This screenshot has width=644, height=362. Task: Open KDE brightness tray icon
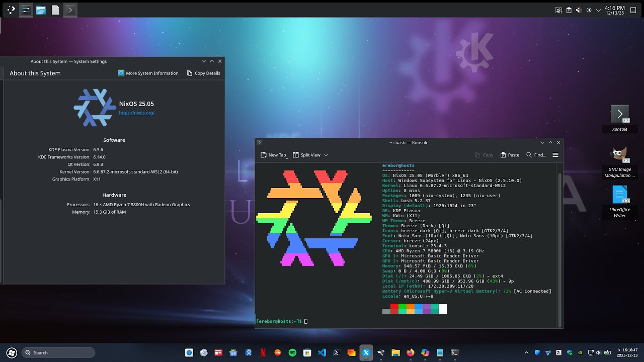point(589,10)
